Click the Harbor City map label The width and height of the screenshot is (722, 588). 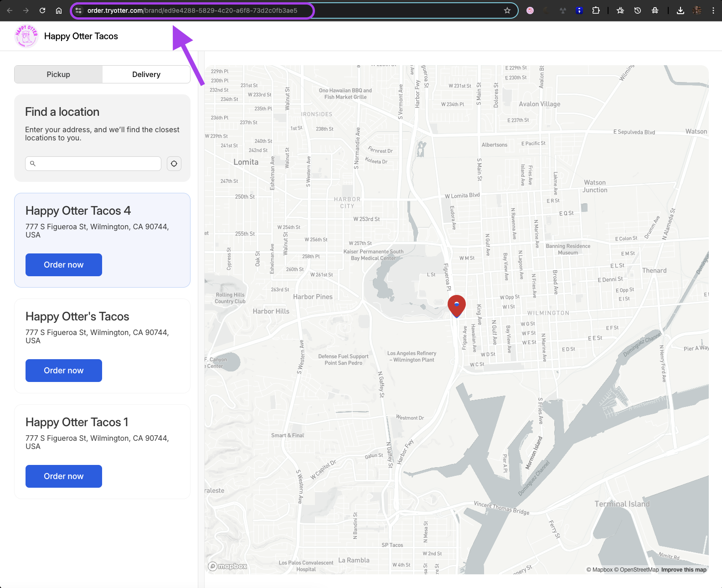coord(347,202)
